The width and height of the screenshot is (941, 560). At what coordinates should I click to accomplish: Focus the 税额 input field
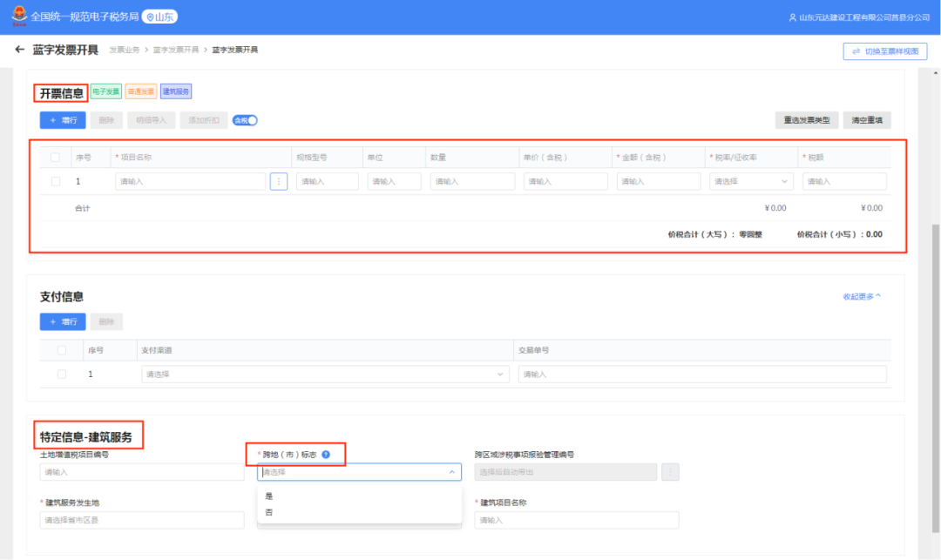(x=844, y=181)
